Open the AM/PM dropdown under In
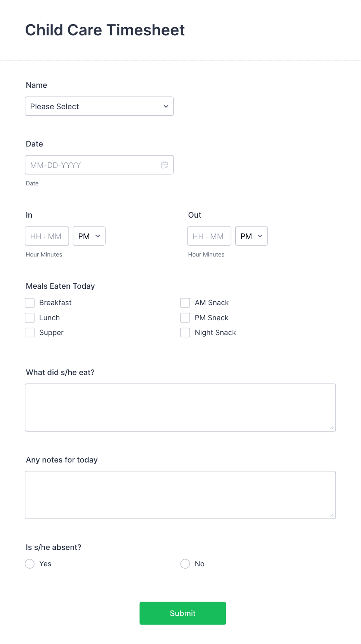 click(x=89, y=236)
